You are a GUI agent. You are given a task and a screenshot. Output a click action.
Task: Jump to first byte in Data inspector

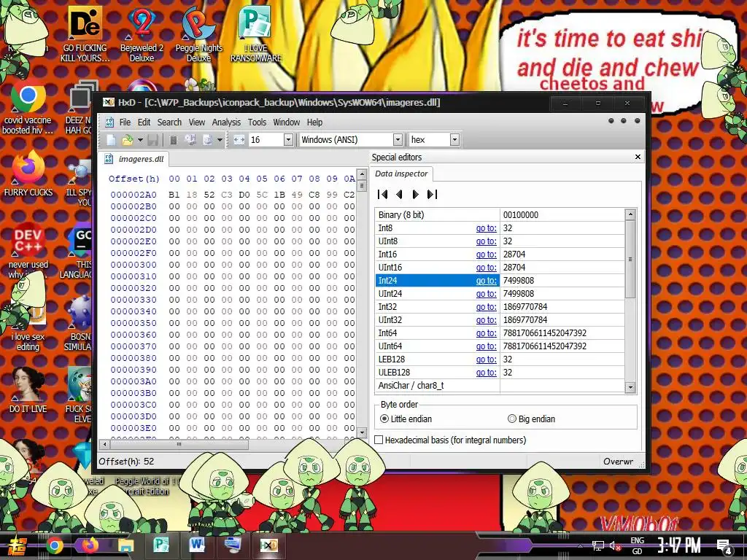(x=382, y=194)
